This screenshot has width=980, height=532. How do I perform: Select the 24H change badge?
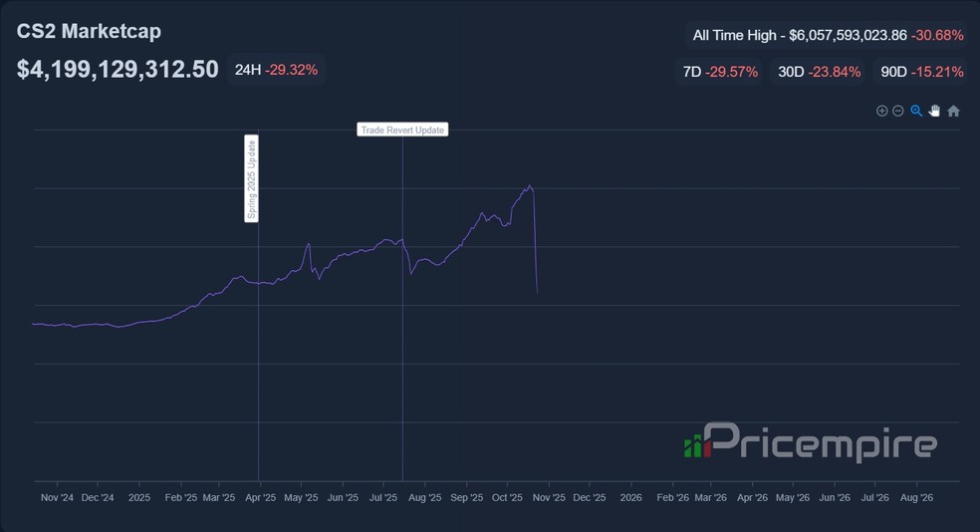click(x=276, y=70)
